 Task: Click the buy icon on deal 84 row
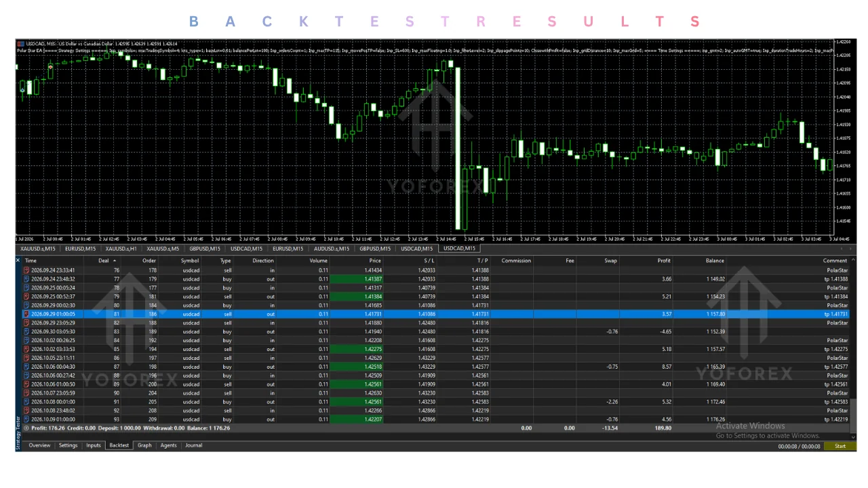[26, 341]
